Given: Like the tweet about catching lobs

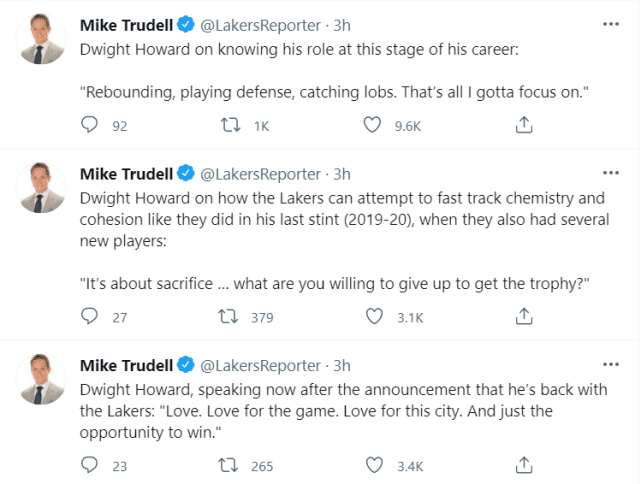Looking at the screenshot, I should (x=373, y=126).
